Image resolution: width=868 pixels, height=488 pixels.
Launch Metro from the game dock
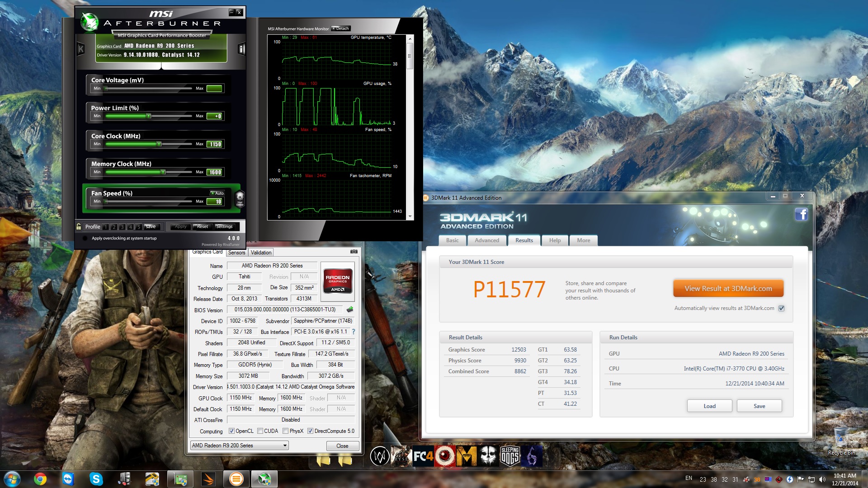click(x=467, y=456)
